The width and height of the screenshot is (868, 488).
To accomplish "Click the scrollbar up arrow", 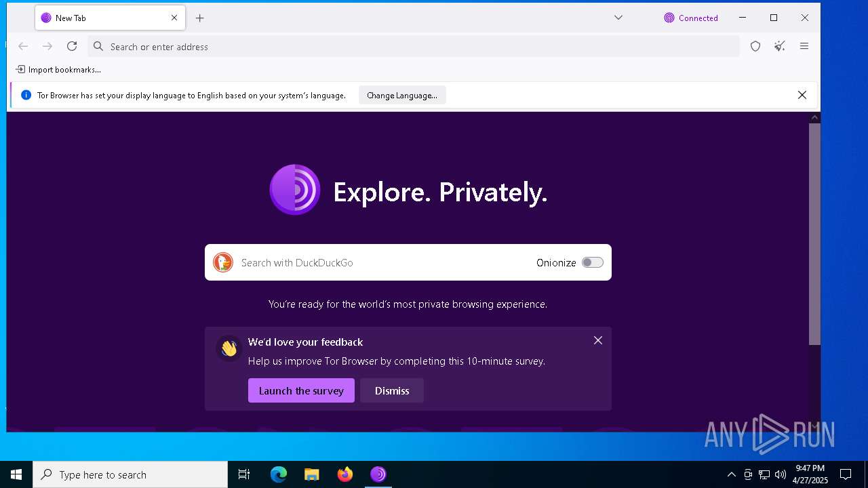I will 814,118.
